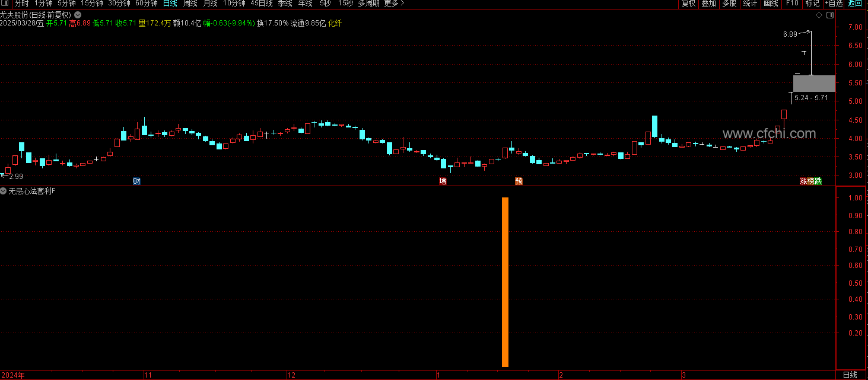The width and height of the screenshot is (868, 380).
Task: Click the 跌 marker badge
Action: click(x=819, y=181)
